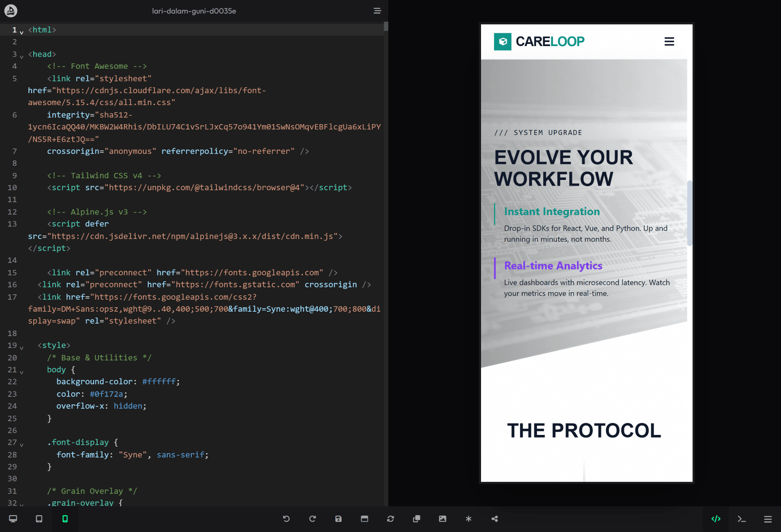Open the bottom-right hamburger menu
The width and height of the screenshot is (781, 532).
pos(768,519)
